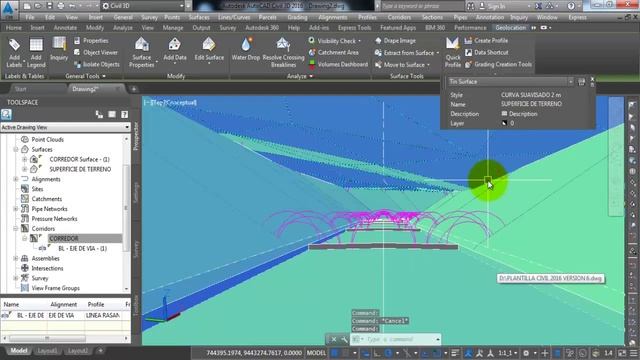Open Grading Creation Tools

[x=498, y=64]
